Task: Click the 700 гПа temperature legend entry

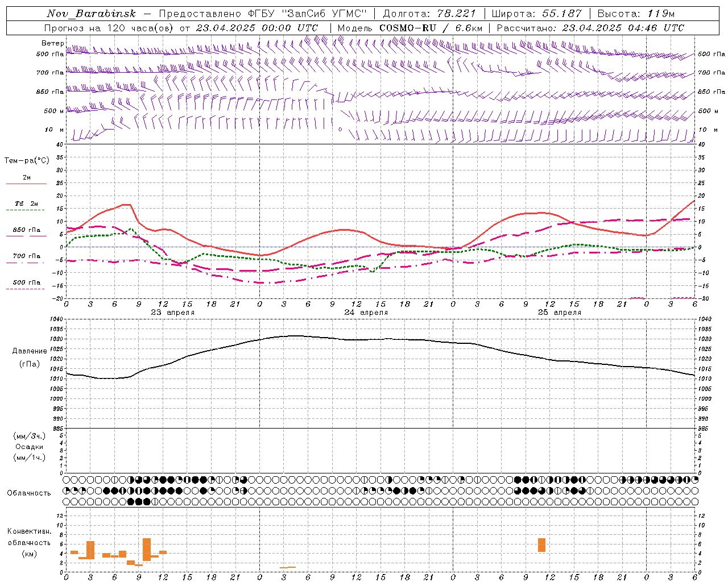Action: click(26, 256)
